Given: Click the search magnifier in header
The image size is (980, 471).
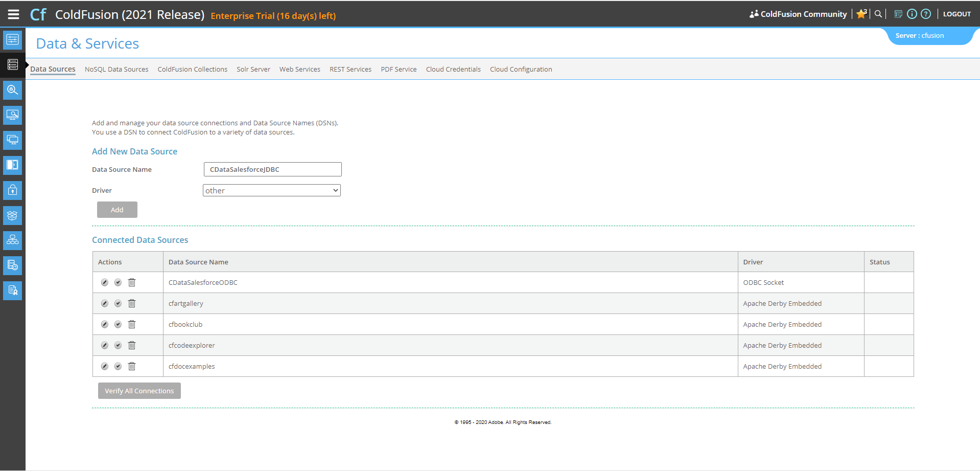Looking at the screenshot, I should point(878,14).
